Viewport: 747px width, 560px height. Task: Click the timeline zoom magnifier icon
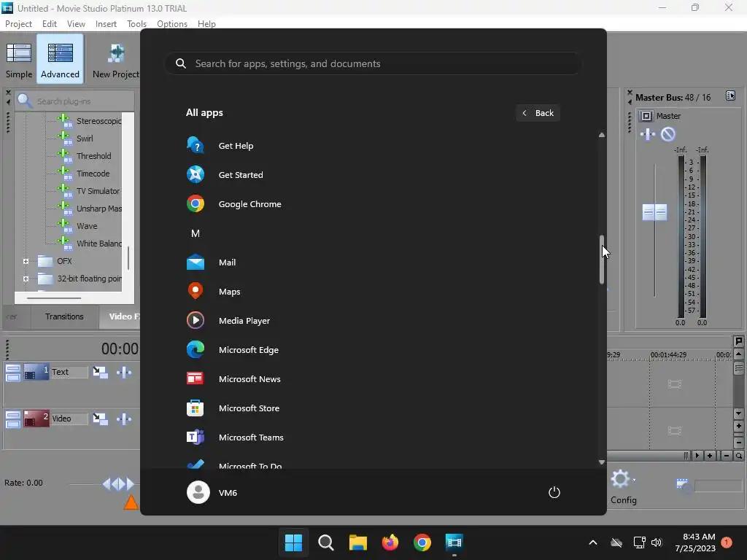coord(738,456)
